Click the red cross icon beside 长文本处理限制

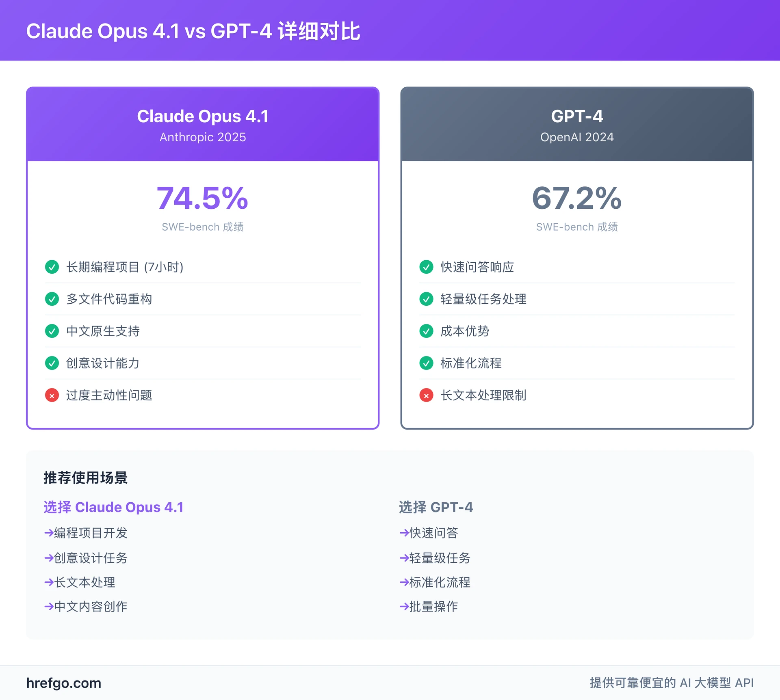(x=426, y=395)
